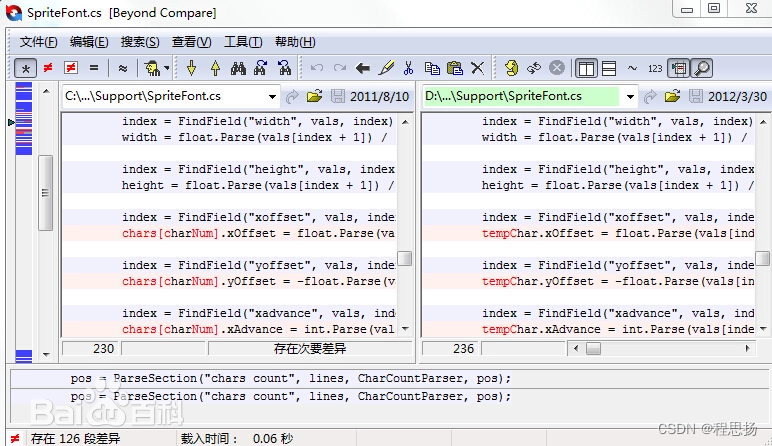Toggle minor differences (approximately-equal) button
Image resolution: width=772 pixels, height=446 pixels.
pyautogui.click(x=123, y=68)
